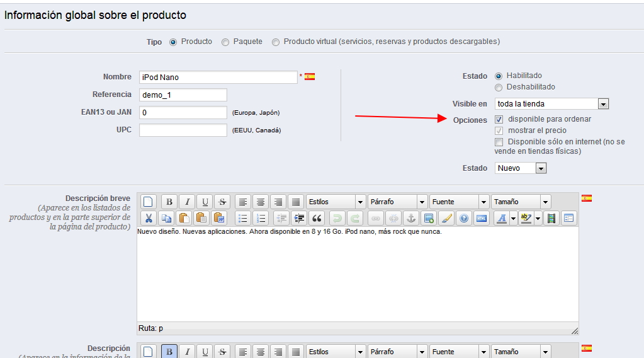This screenshot has width=644, height=358.
Task: Click the Copy icon beside the scissors
Action: 166,218
